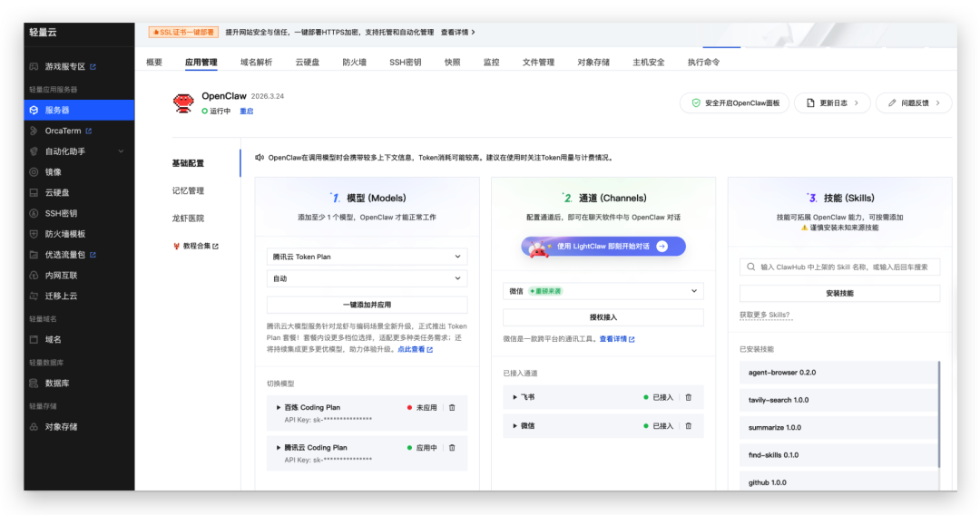
Task: Switch to the SSH密钥 tab
Action: tap(405, 63)
